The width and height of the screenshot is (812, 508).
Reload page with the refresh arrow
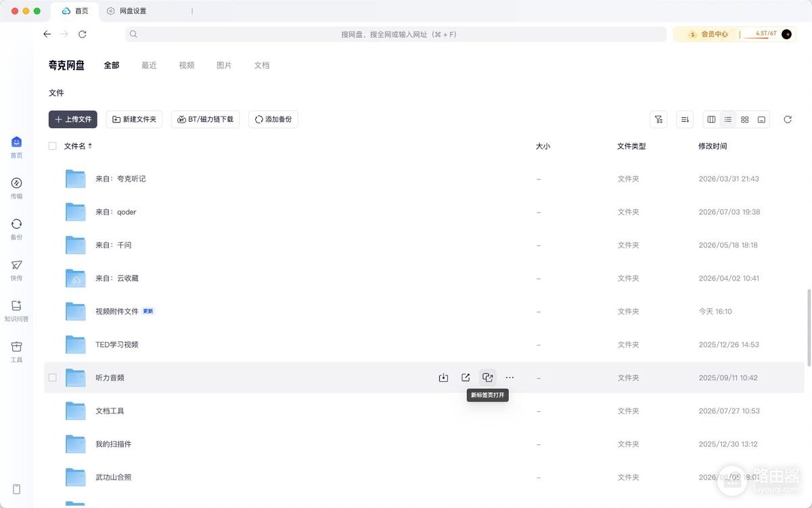tap(83, 34)
